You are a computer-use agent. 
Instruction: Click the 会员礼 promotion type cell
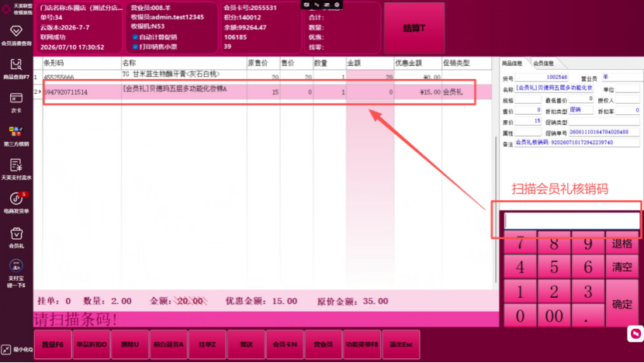[x=466, y=92]
